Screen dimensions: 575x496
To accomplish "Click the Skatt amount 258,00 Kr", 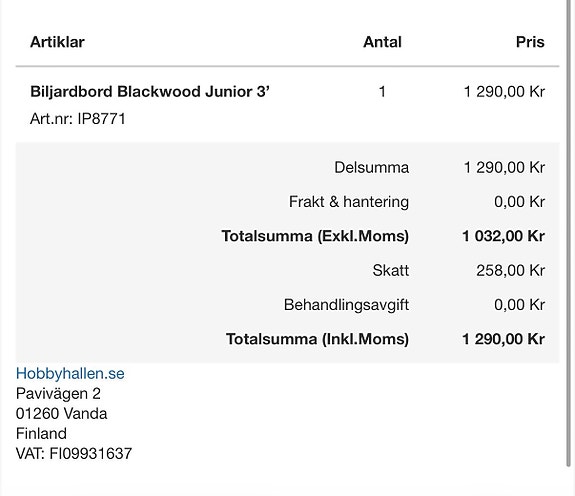I will [510, 271].
